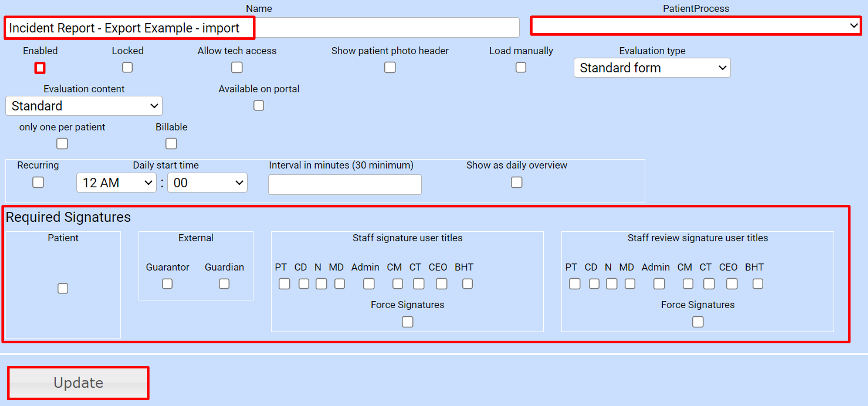The width and height of the screenshot is (868, 406).
Task: Check only one per patient checkbox
Action: click(x=62, y=143)
